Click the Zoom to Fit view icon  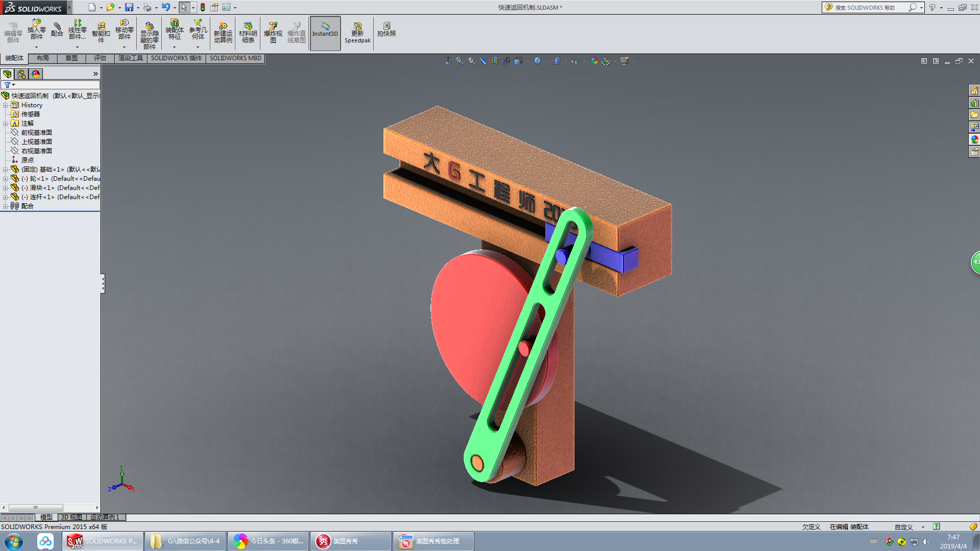click(460, 61)
